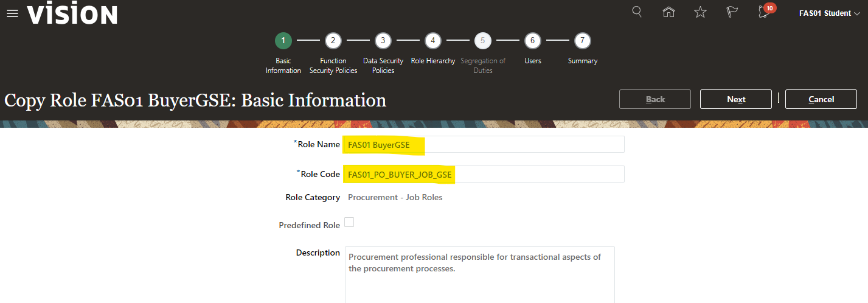Image resolution: width=868 pixels, height=303 pixels.
Task: Select step 1 Basic Information circle
Action: point(283,41)
